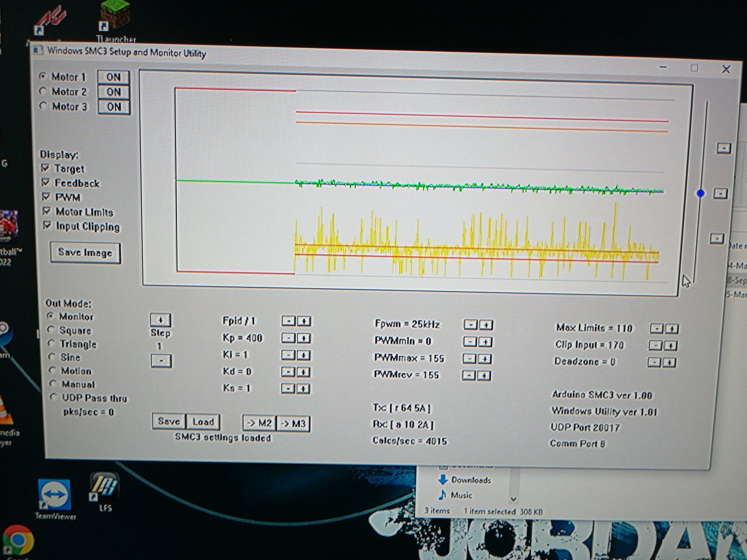Increase the Fpid divider value
Viewport: 747px width, 560px height.
click(x=304, y=321)
